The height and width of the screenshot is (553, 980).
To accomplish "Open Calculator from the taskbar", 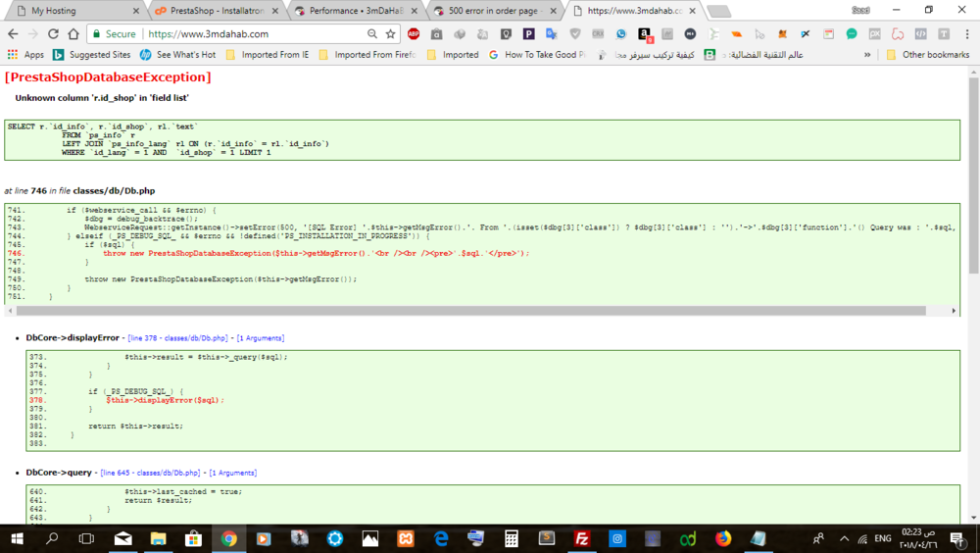I will coord(512,538).
